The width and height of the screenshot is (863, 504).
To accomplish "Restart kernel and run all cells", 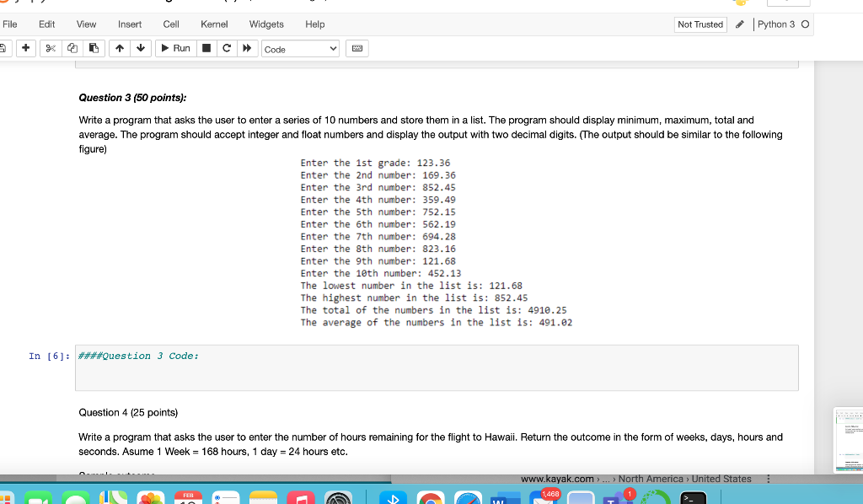I will click(x=245, y=48).
